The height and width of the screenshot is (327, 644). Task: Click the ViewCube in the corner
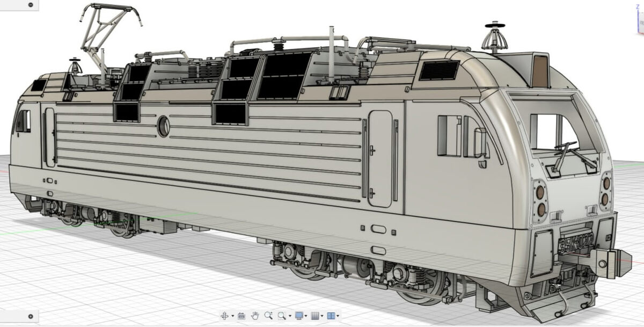coord(640,21)
